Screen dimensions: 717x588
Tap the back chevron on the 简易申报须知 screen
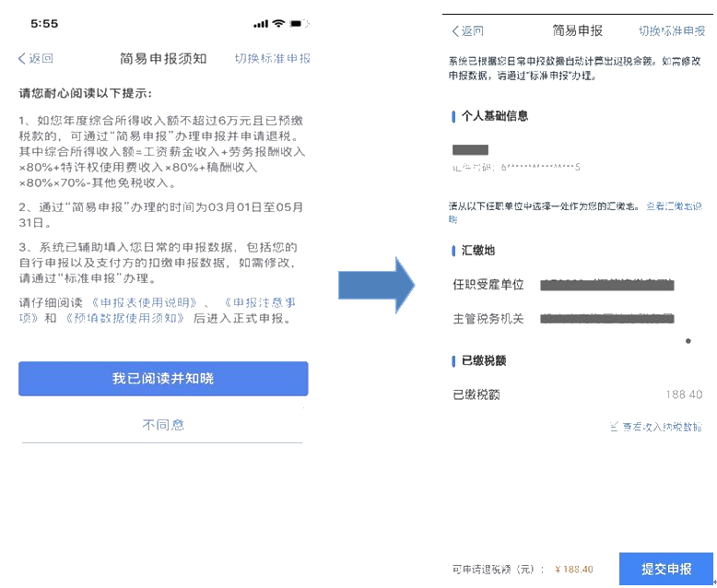pyautogui.click(x=21, y=59)
